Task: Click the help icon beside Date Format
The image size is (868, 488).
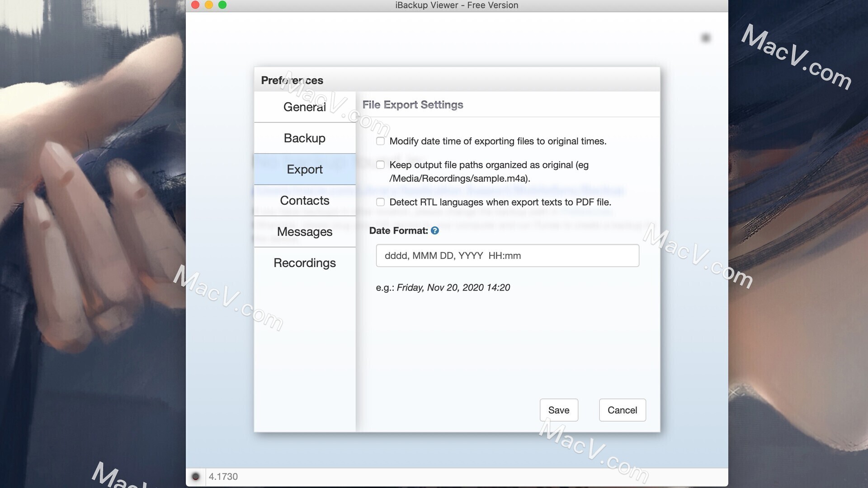Action: [x=435, y=230]
